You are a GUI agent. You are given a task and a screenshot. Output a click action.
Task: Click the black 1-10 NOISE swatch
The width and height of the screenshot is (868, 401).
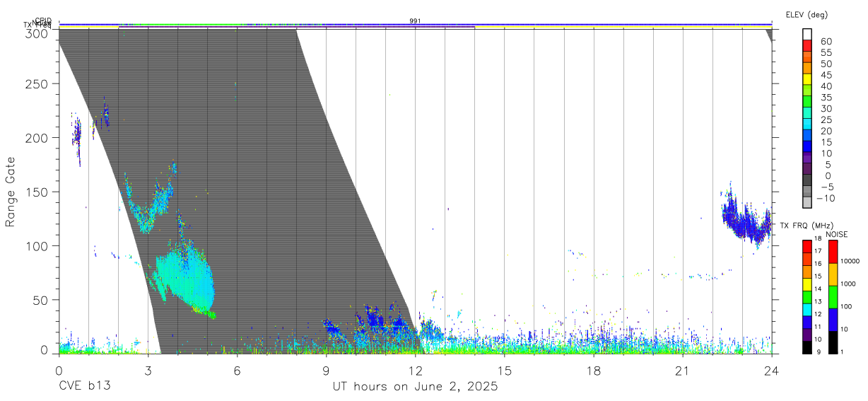click(x=833, y=342)
